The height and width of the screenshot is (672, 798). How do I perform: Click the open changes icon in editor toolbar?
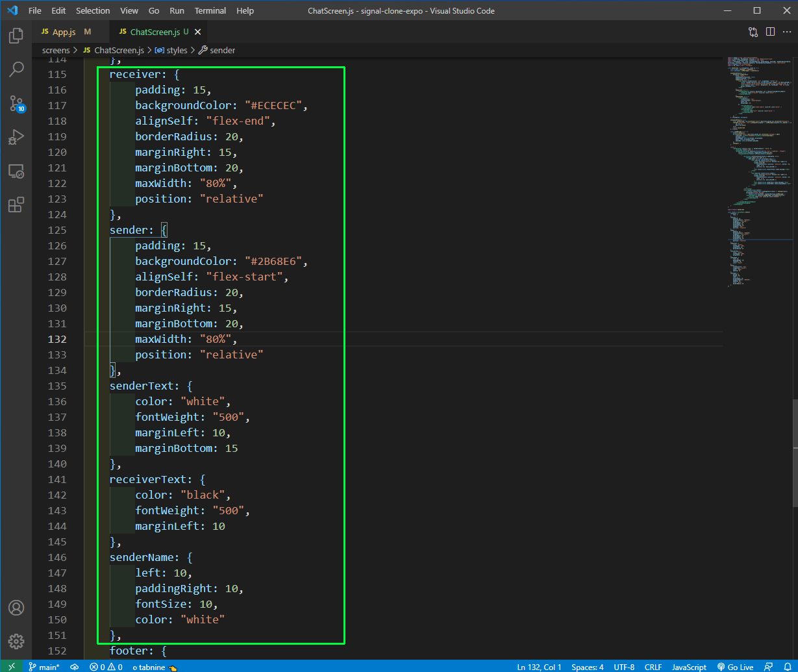click(753, 32)
